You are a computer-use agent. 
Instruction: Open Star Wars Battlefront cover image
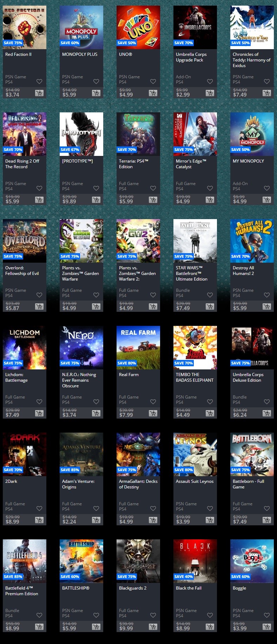point(195,241)
